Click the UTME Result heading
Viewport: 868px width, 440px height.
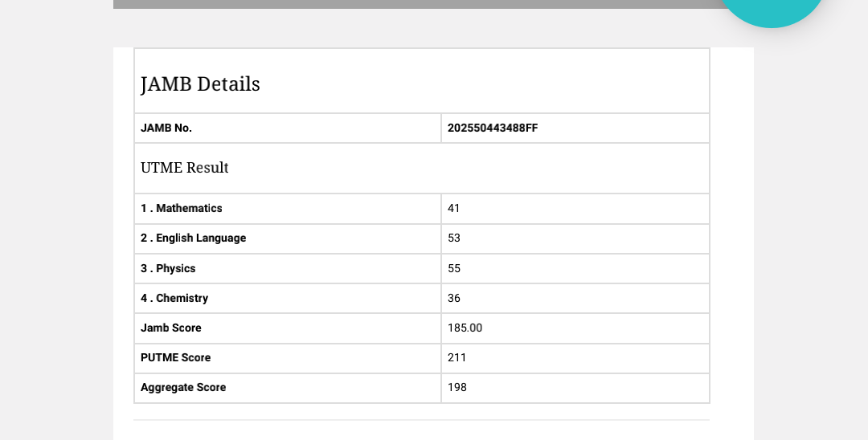pos(185,168)
